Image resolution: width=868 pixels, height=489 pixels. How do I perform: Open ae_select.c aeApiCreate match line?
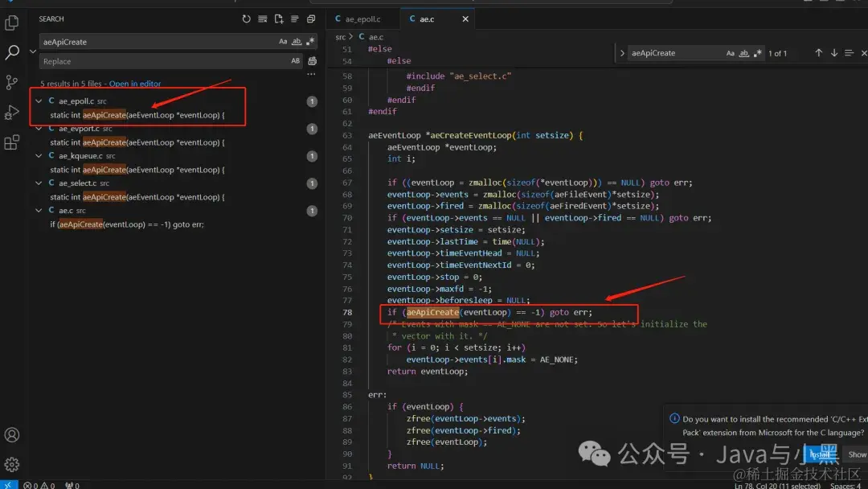coord(137,197)
